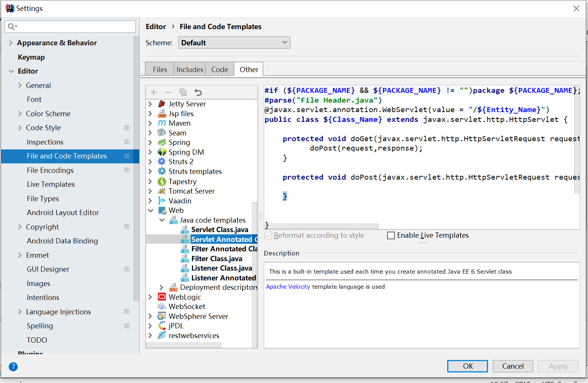The width and height of the screenshot is (588, 383).
Task: Expand the General settings node
Action: click(20, 85)
